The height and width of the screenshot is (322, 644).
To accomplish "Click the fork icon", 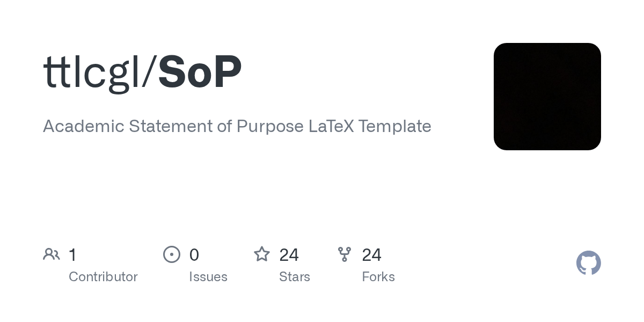I will [344, 254].
